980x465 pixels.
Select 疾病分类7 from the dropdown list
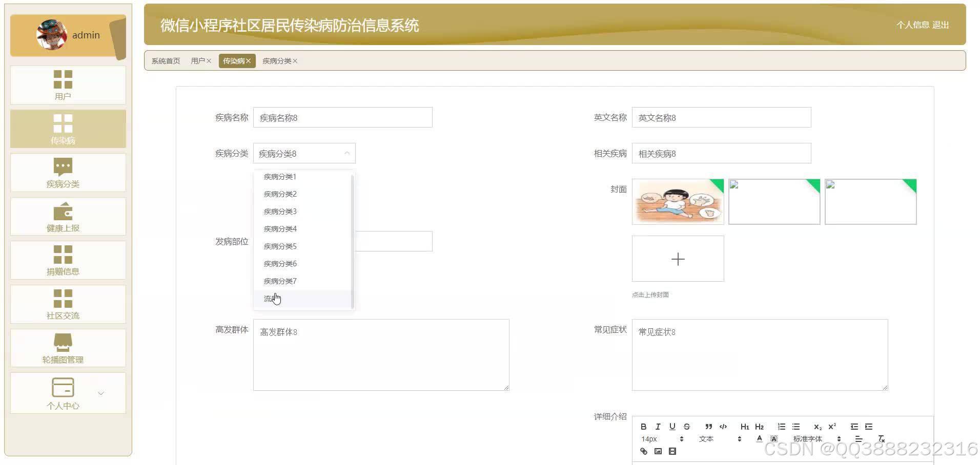click(x=302, y=281)
